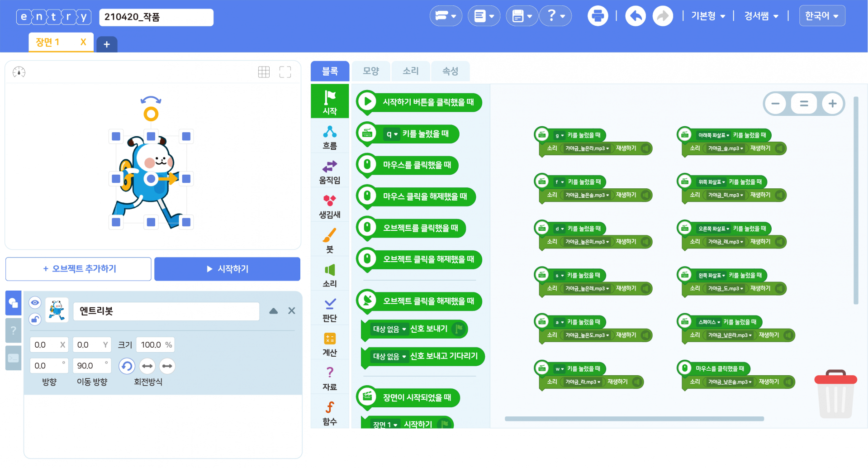Switch to the 소리 tab

click(x=411, y=71)
